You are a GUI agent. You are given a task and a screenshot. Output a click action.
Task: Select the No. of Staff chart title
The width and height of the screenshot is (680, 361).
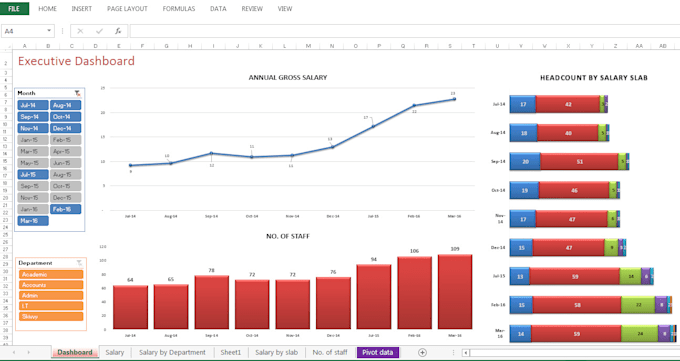[x=288, y=236]
